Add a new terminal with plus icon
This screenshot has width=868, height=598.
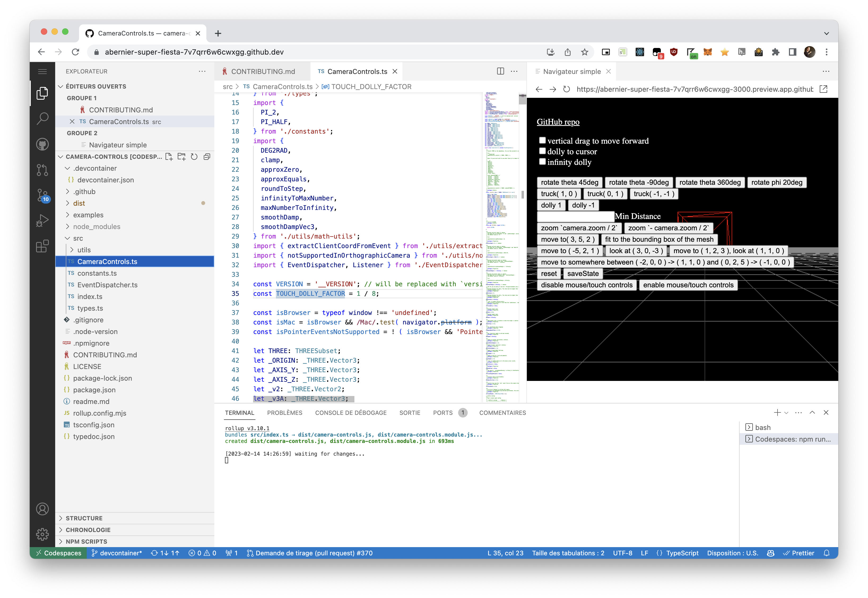(x=777, y=412)
